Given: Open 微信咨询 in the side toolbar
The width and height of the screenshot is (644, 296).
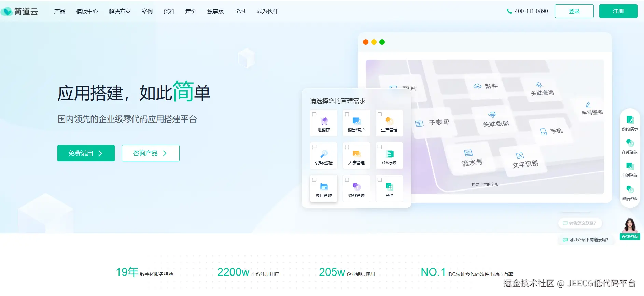Looking at the screenshot, I should point(630,193).
